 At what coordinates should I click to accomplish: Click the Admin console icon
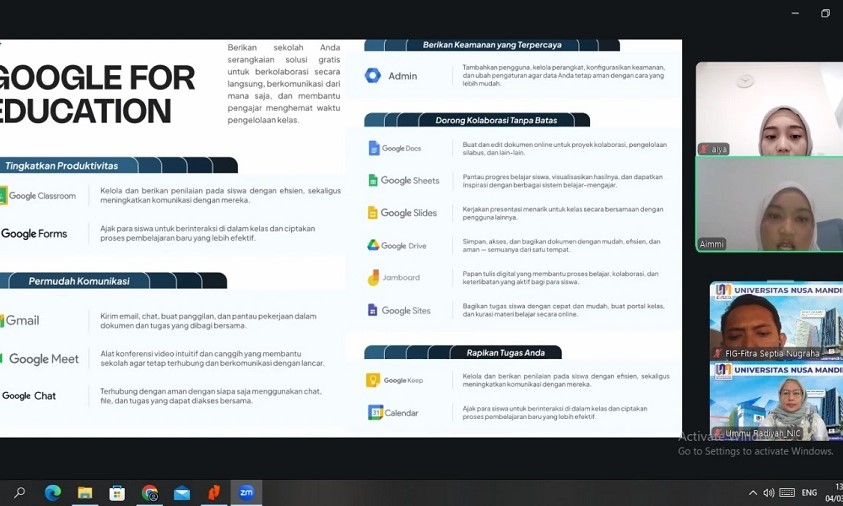373,76
